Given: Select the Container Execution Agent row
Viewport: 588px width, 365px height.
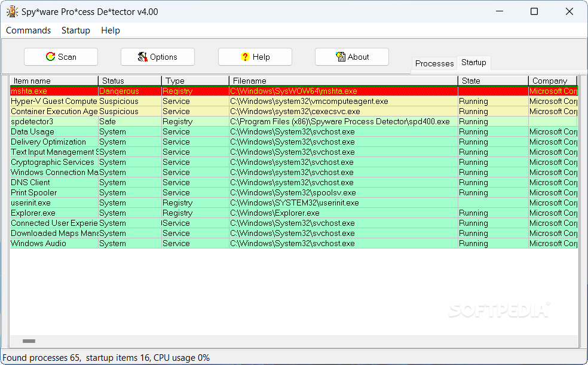Looking at the screenshot, I should (293, 111).
